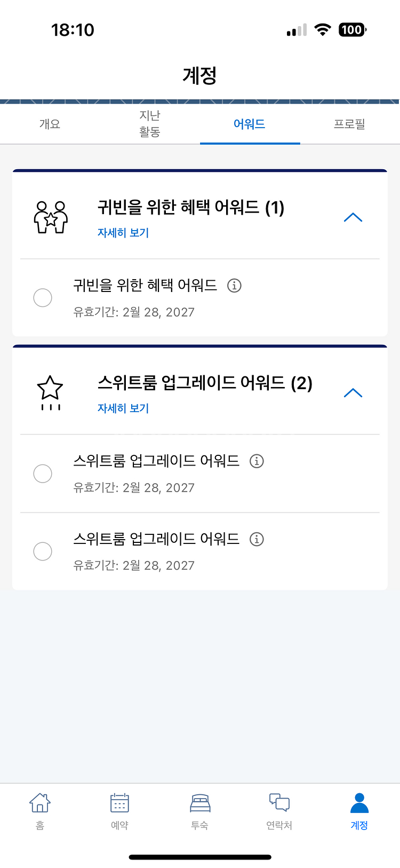Select second 스위트룸 업그레이드 어워드 radio button
Screen dimensions: 400x868
click(x=43, y=551)
